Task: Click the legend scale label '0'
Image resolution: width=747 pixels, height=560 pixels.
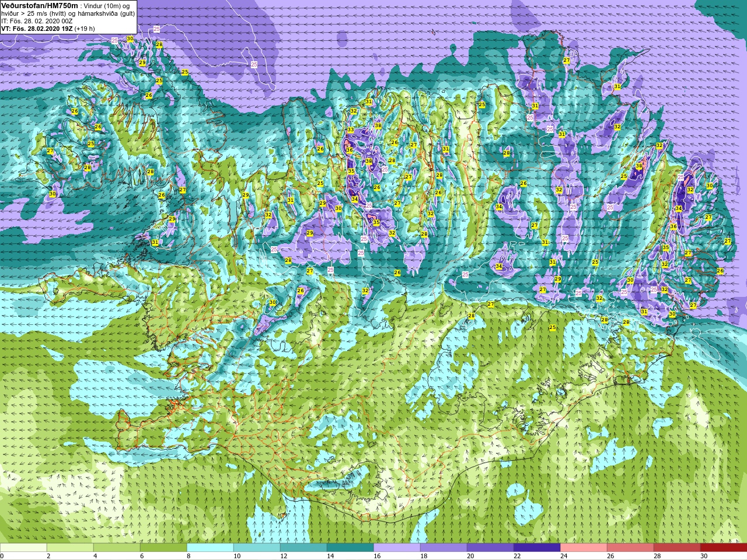Action: coord(2,556)
